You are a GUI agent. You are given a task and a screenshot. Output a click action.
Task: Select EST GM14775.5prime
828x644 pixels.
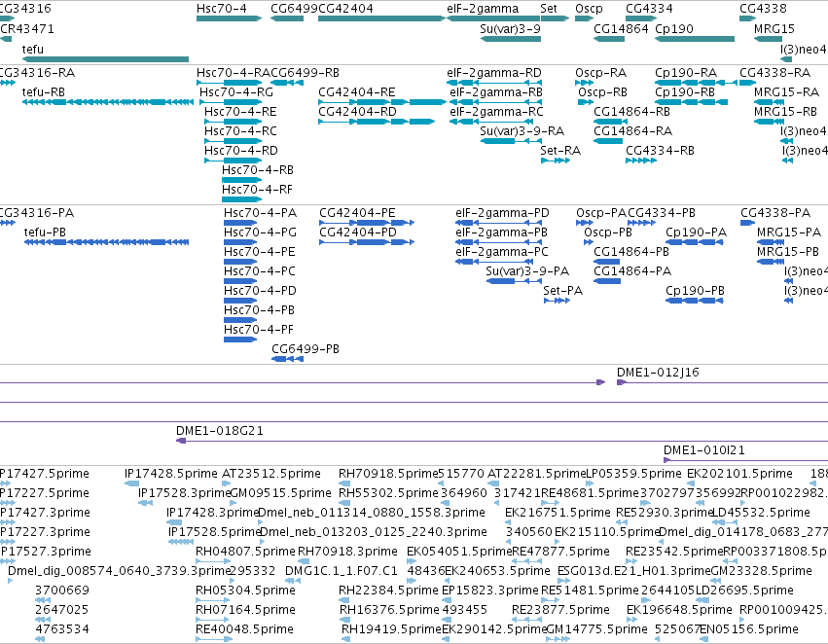tap(558, 639)
